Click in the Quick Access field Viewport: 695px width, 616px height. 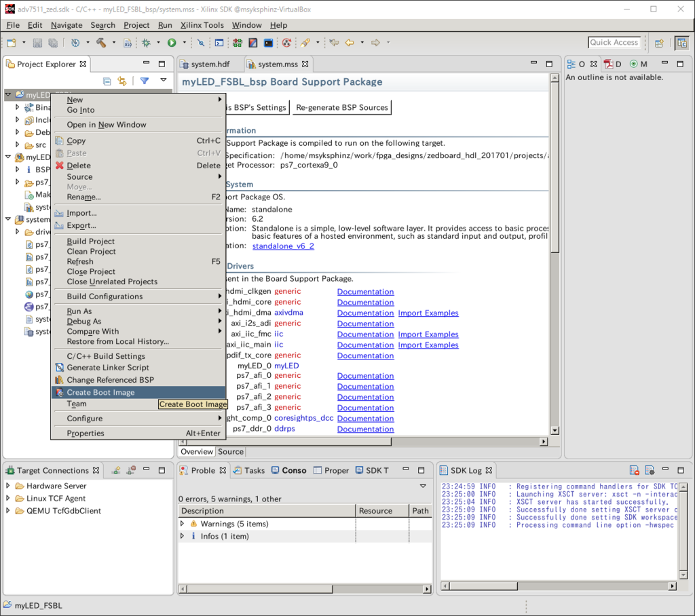point(614,43)
